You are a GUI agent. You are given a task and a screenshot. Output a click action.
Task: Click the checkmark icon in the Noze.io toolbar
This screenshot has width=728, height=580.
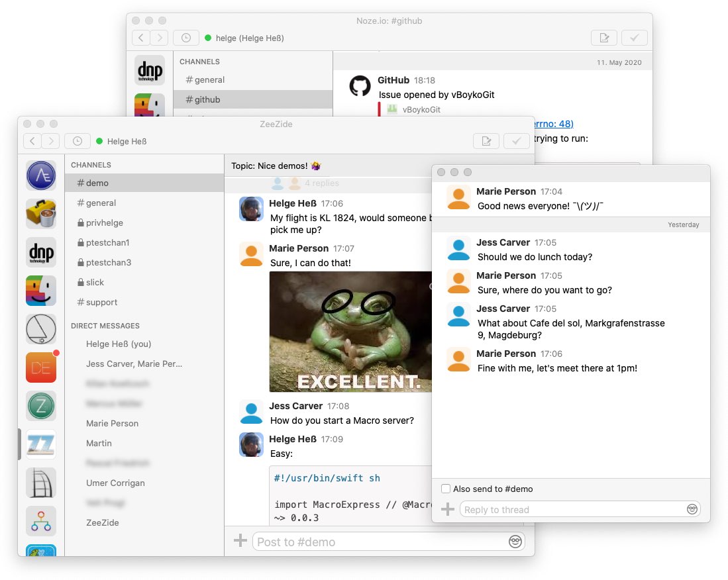[634, 38]
